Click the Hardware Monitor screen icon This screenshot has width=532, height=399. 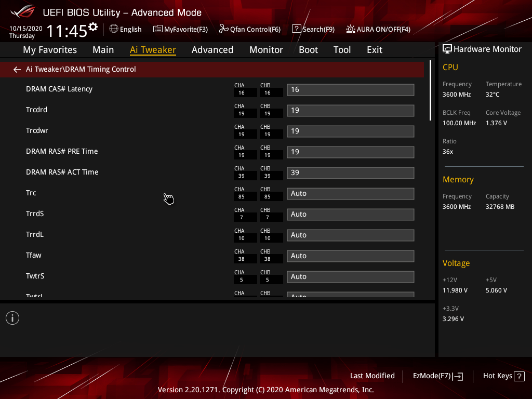(447, 49)
